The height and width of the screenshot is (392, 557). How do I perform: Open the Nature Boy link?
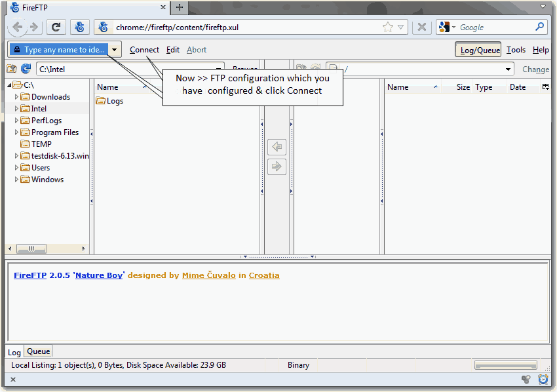coord(99,275)
